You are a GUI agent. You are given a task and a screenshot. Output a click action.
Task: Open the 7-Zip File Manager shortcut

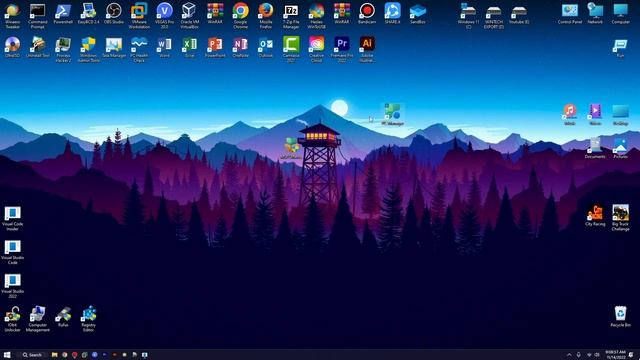(x=291, y=16)
